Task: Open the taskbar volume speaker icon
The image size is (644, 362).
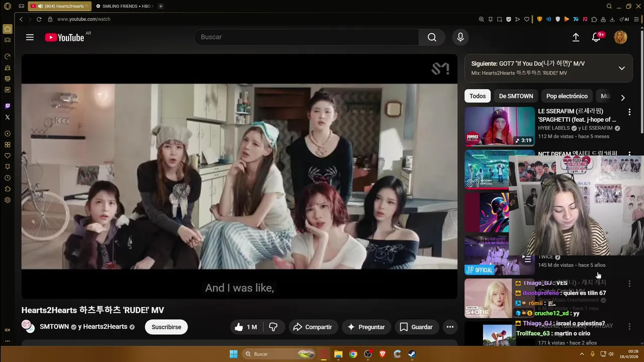Action: click(611, 354)
